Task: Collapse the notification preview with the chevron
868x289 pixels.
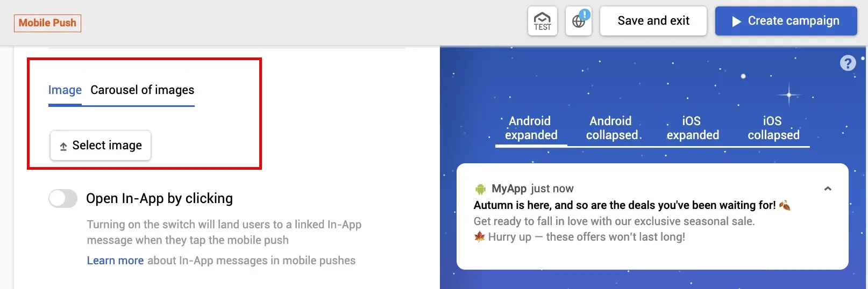Action: (828, 189)
